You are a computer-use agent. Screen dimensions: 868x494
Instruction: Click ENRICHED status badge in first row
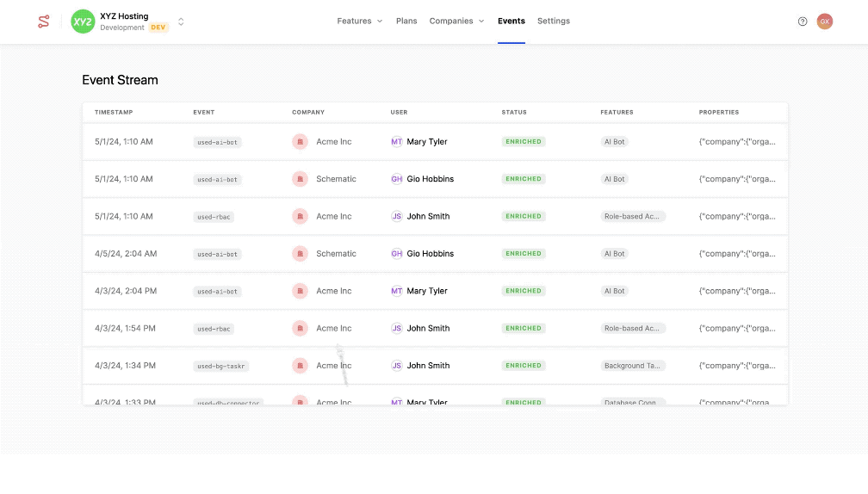click(x=524, y=142)
